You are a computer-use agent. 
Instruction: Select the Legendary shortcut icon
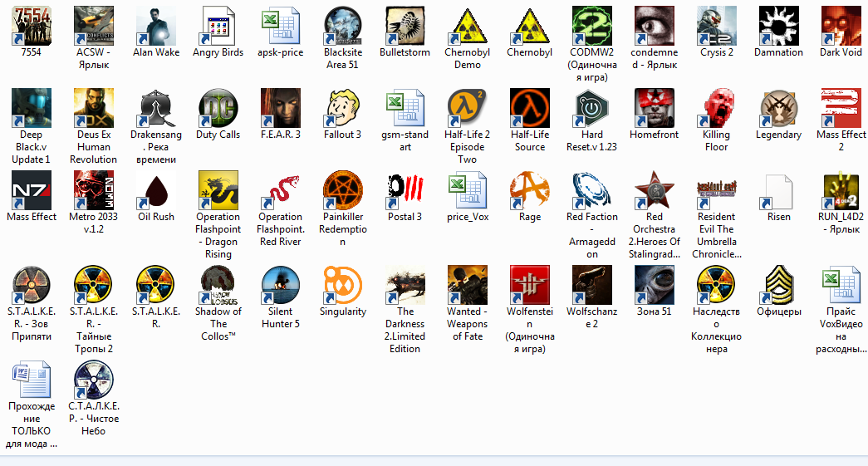click(779, 108)
